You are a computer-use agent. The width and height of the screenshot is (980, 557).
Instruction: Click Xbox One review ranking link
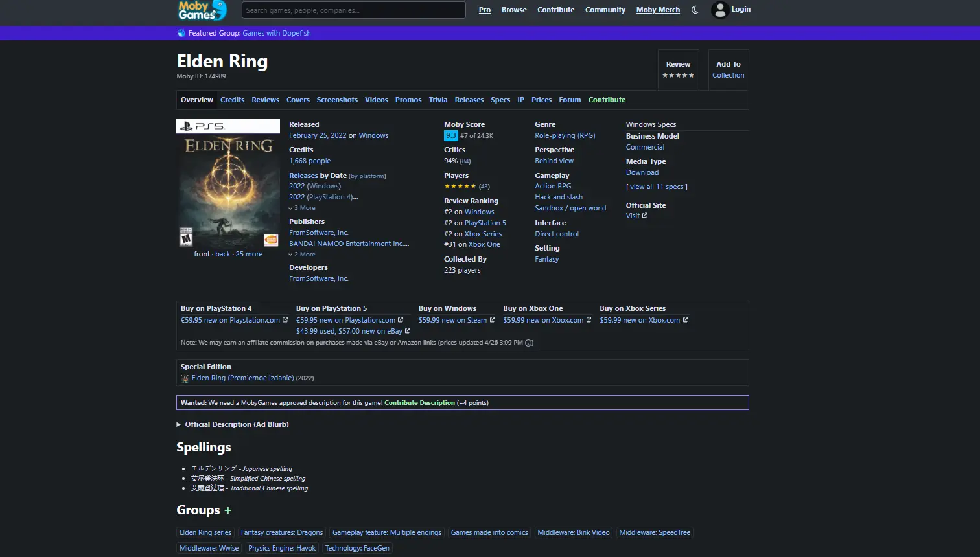(484, 244)
